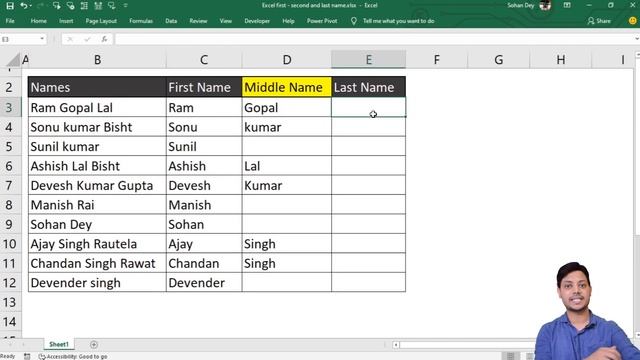Viewport: 640px width, 360px height.
Task: Click the Last Name header cell
Action: pos(369,87)
